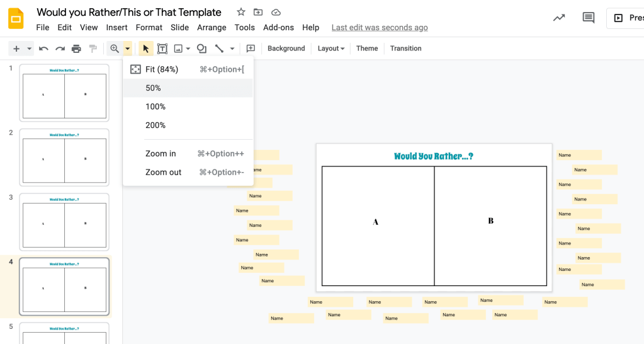Expand the Layout dropdown
Screen dimensions: 644x344
pyautogui.click(x=331, y=49)
